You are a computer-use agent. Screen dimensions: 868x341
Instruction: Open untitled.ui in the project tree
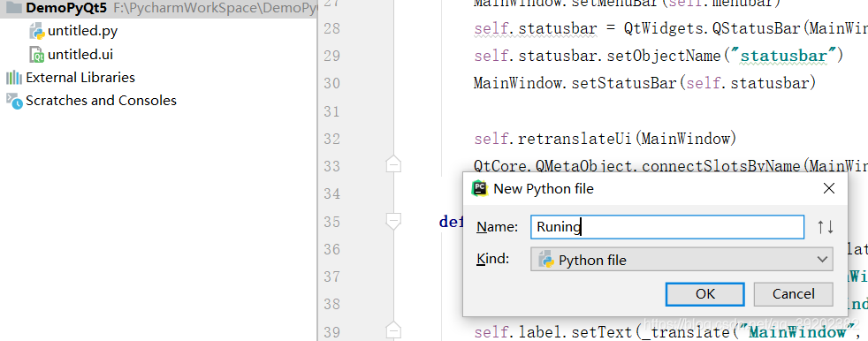click(x=80, y=54)
